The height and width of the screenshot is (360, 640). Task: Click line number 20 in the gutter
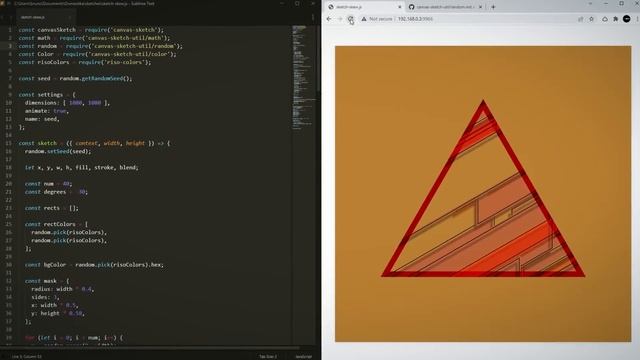pos(9,184)
